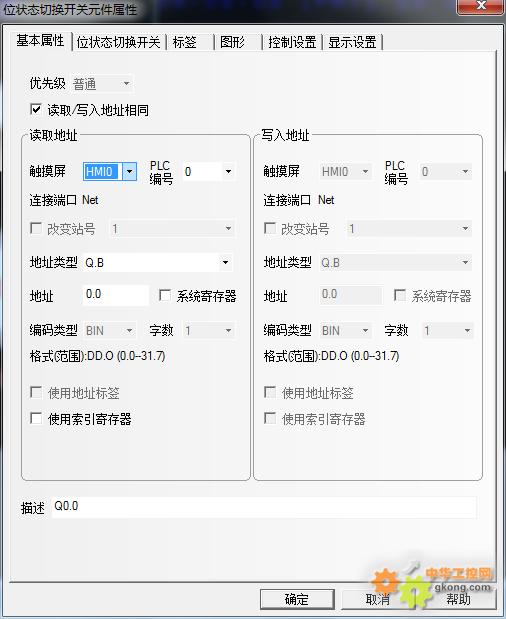Viewport: 506px width, 619px height.
Task: Expand the read address 触摸屏 HMI0 dropdown
Action: 110,171
